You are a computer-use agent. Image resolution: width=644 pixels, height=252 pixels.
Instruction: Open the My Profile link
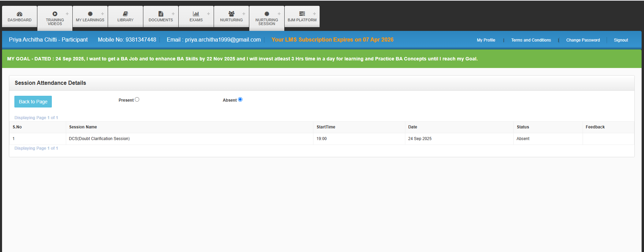[486, 40]
